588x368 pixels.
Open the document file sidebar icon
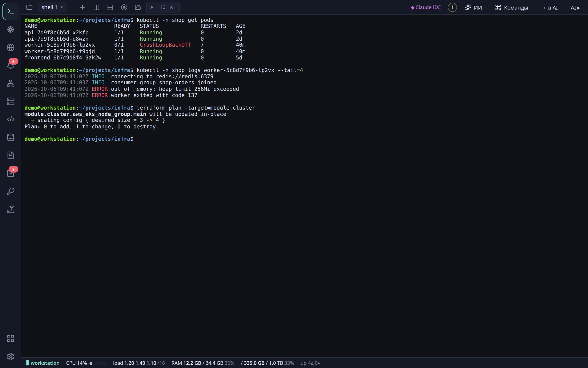(11, 155)
